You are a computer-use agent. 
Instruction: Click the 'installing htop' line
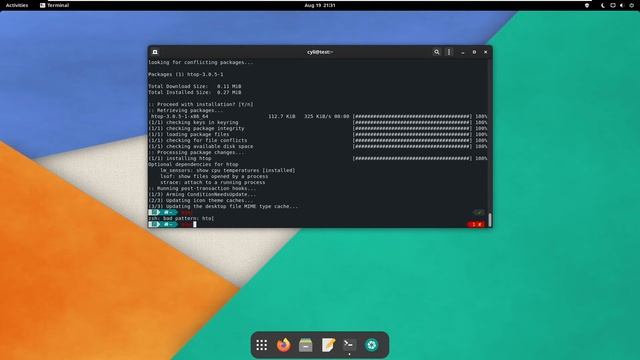click(x=318, y=158)
